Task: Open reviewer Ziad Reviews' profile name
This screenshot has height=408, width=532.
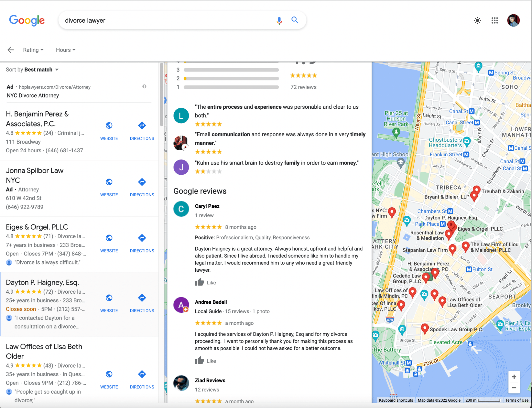Action: (x=210, y=380)
